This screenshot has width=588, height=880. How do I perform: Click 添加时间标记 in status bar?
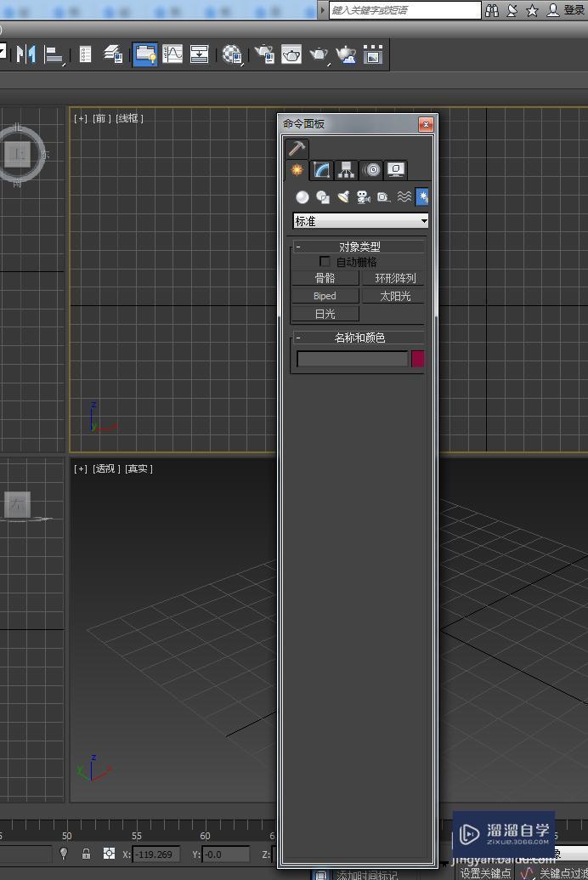tap(367, 875)
